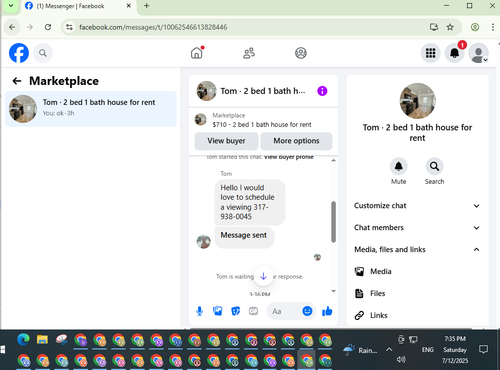Click the ENG language indicator
The height and width of the screenshot is (370, 500).
(427, 350)
